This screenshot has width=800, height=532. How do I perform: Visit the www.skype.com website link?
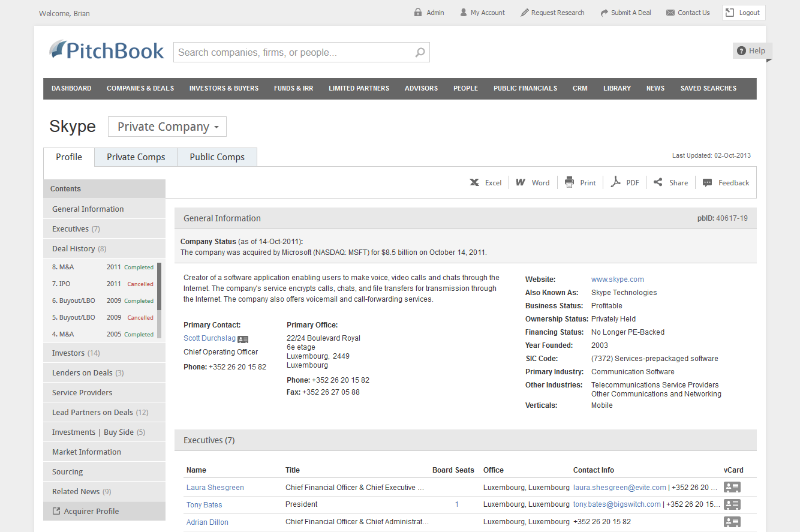click(x=618, y=279)
